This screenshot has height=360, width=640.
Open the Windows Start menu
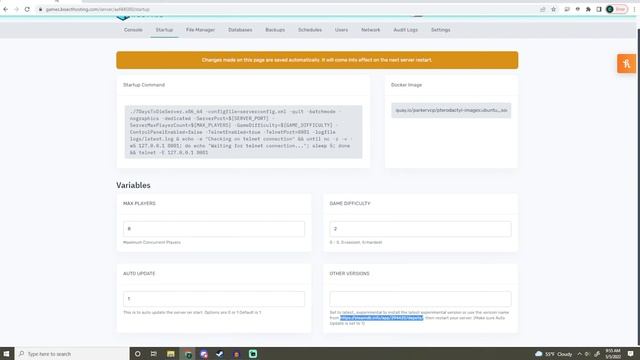pyautogui.click(x=7, y=353)
